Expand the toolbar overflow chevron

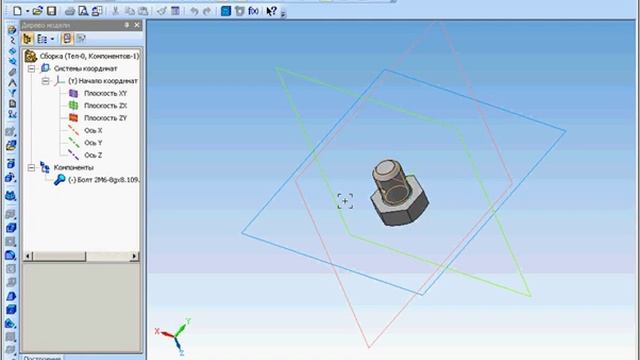coord(283,13)
